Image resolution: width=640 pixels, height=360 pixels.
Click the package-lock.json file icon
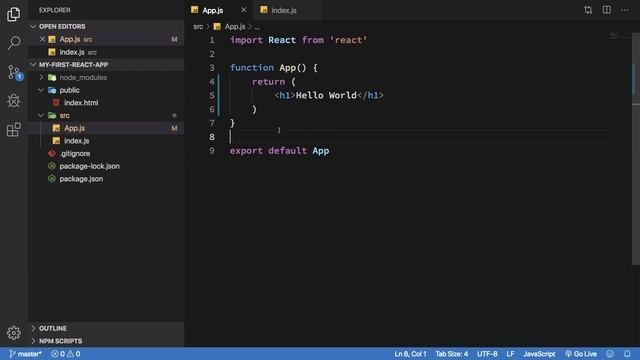click(x=52, y=166)
